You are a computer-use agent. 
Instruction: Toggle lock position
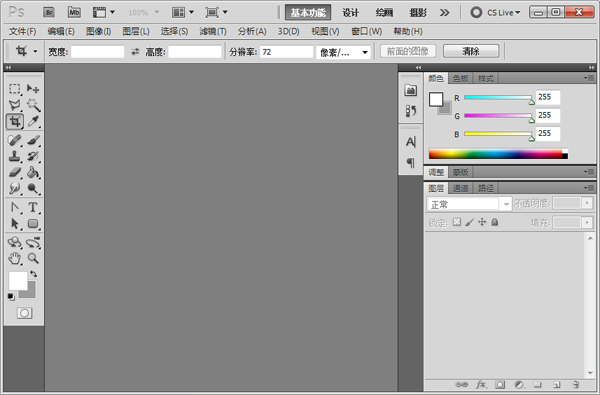click(482, 222)
